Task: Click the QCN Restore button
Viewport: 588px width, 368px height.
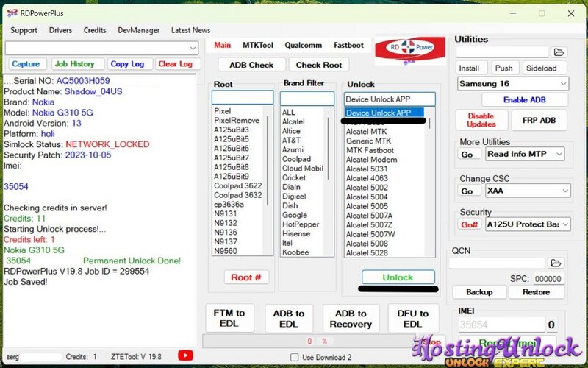Action: (x=536, y=292)
